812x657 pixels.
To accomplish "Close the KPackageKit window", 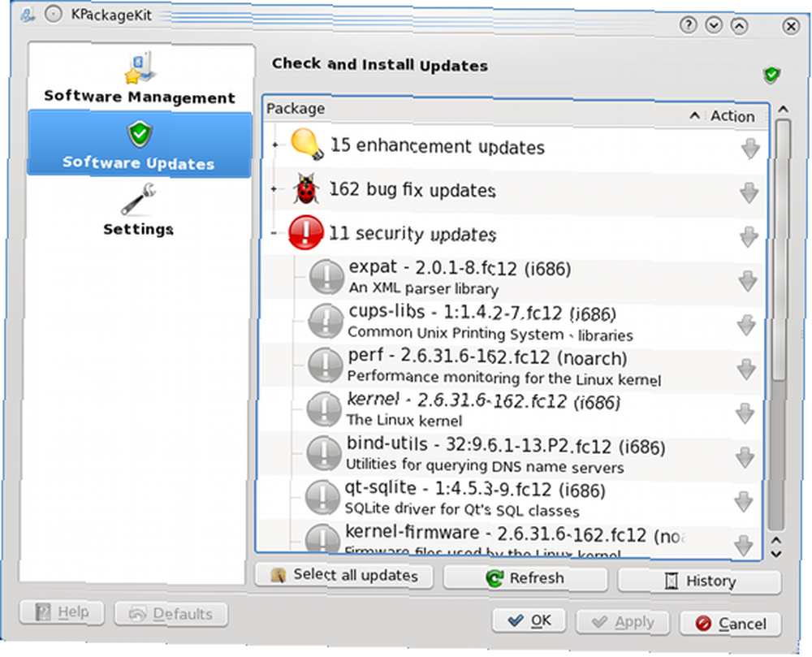I will pos(790,26).
